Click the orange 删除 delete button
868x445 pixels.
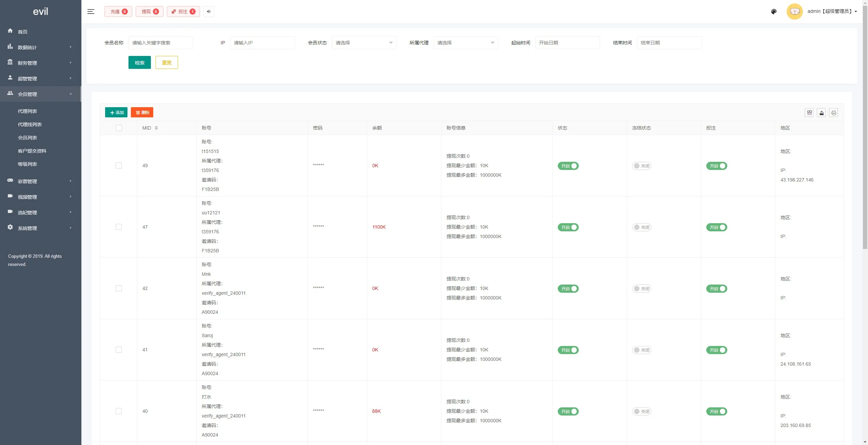pos(142,112)
